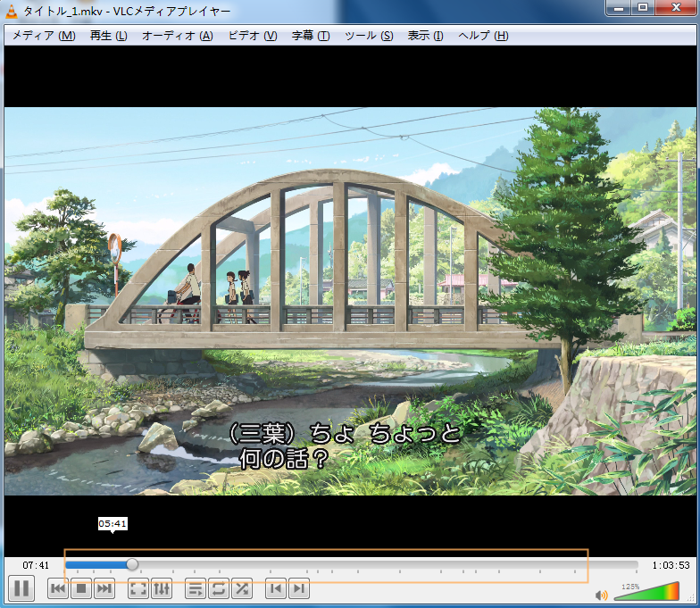700x608 pixels.
Task: Close the VLC media player window
Action: pyautogui.click(x=676, y=7)
